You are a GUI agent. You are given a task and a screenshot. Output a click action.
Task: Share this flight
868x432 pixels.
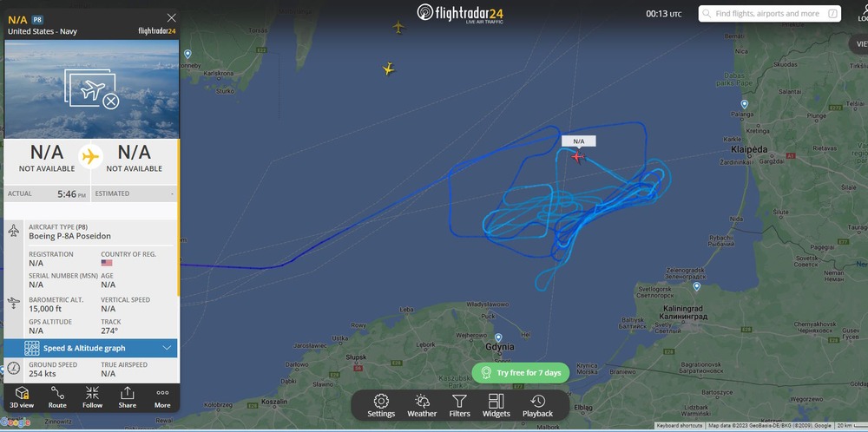(x=128, y=397)
